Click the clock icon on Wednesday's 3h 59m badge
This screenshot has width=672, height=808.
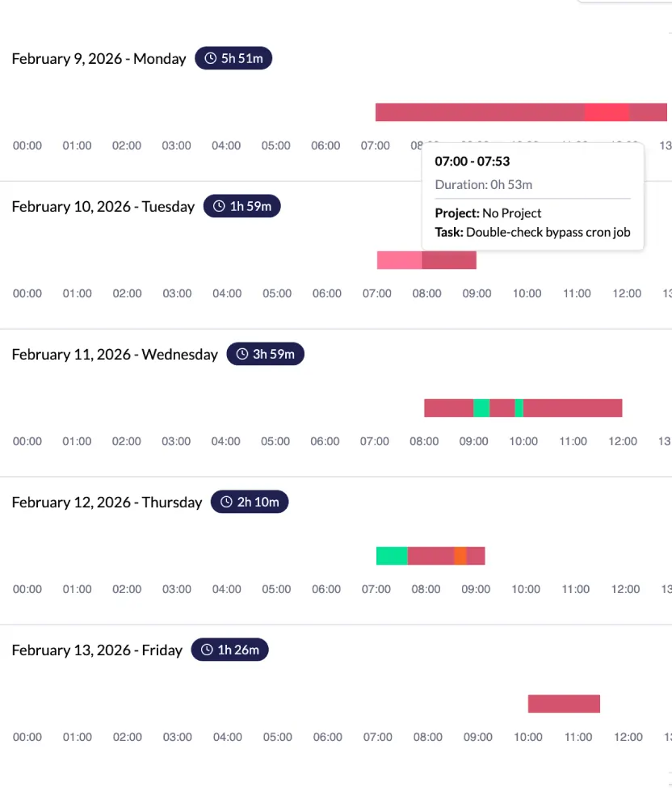[241, 353]
